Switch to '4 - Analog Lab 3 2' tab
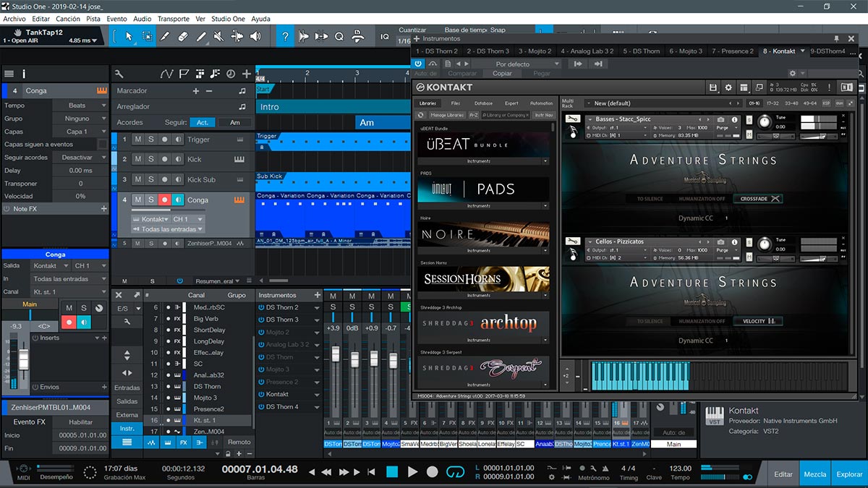 587,51
